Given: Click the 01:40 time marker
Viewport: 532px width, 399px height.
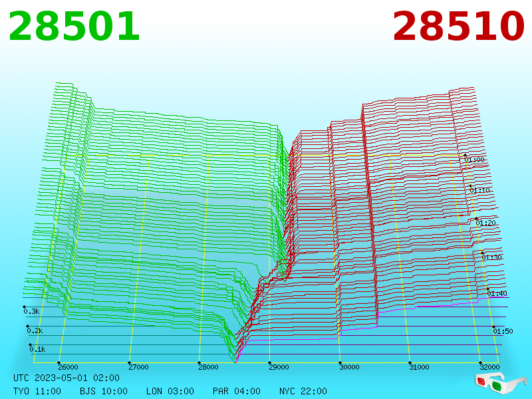Looking at the screenshot, I should pyautogui.click(x=497, y=293).
